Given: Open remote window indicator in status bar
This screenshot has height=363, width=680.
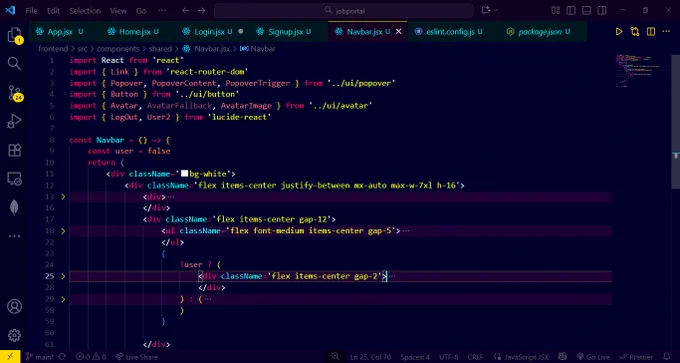Looking at the screenshot, I should (10, 357).
